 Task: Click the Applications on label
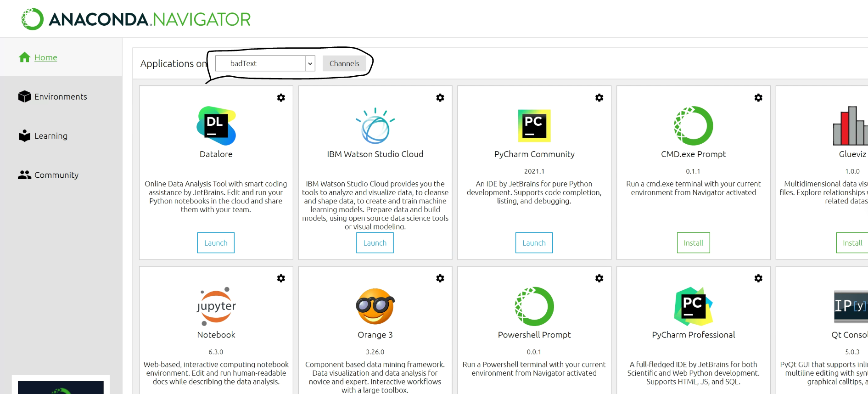click(x=174, y=64)
